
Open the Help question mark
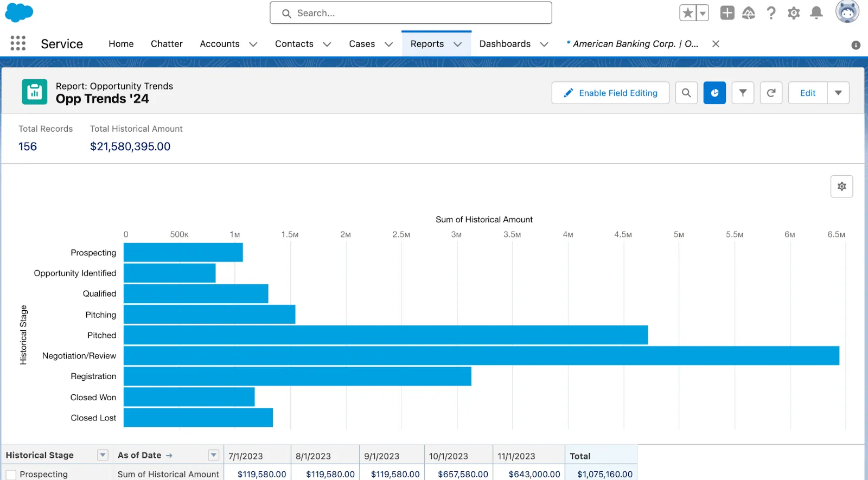(x=771, y=13)
